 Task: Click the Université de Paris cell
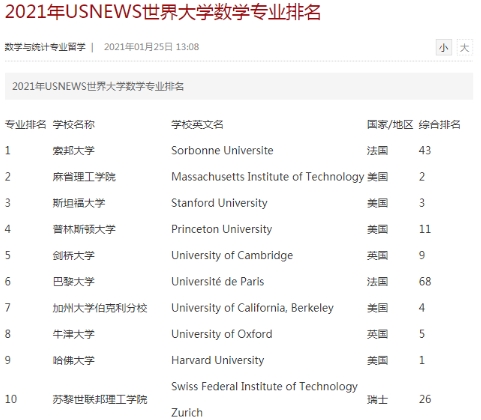pos(218,282)
